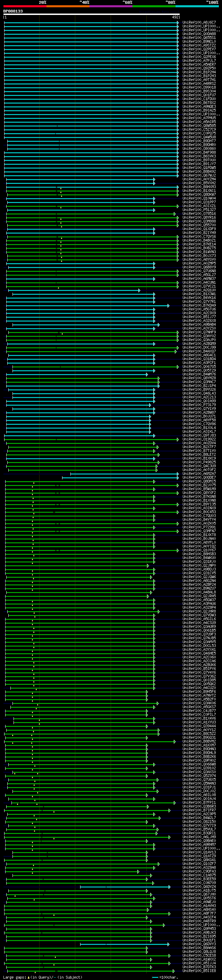The image size is (222, 980).
Task: Click the white query sequence bar
Action: click(92, 15)
